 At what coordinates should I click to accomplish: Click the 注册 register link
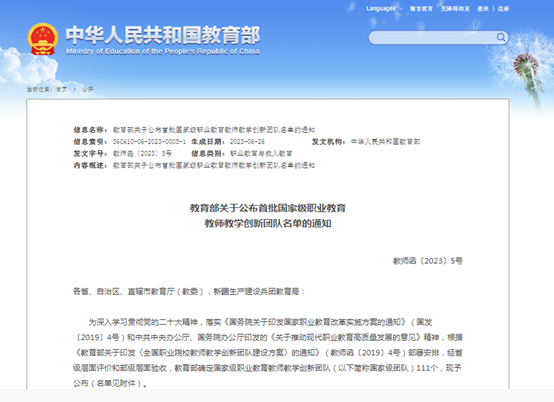tap(503, 8)
